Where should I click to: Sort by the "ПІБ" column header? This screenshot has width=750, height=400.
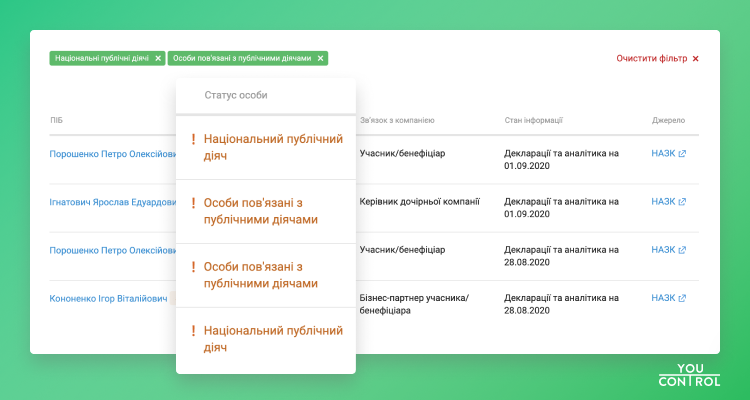56,120
